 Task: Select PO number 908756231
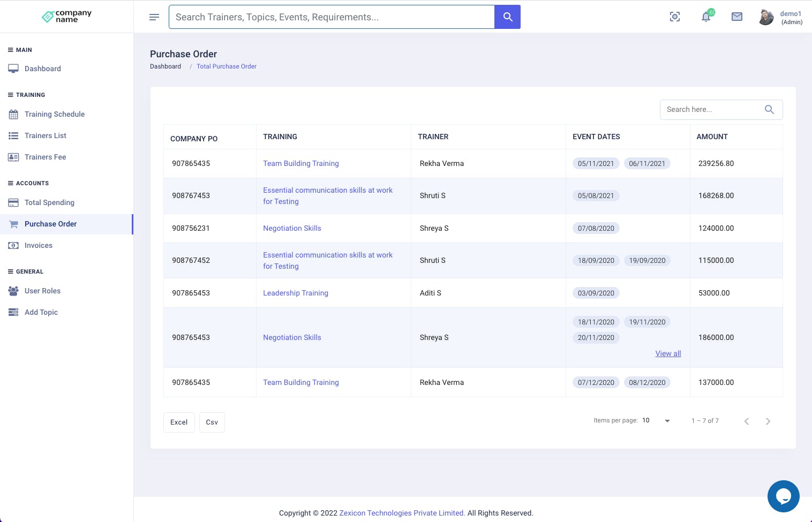coord(191,228)
